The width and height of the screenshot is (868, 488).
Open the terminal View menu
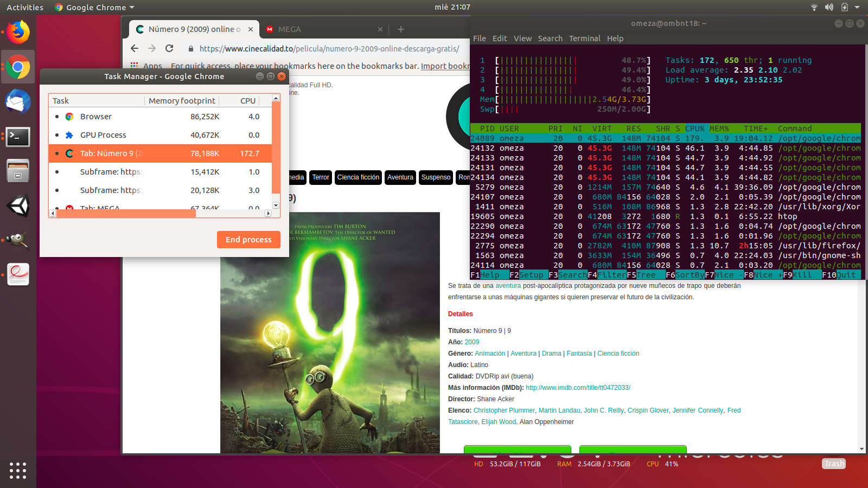(x=522, y=38)
